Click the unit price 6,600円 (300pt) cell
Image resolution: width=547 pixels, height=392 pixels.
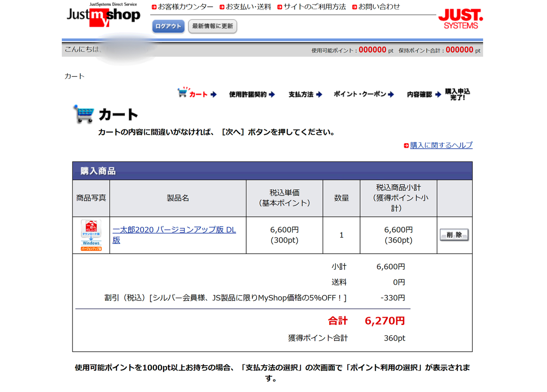coord(284,235)
